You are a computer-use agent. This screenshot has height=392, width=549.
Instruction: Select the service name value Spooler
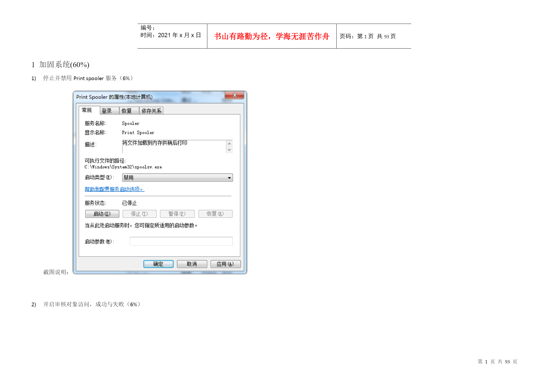point(130,123)
